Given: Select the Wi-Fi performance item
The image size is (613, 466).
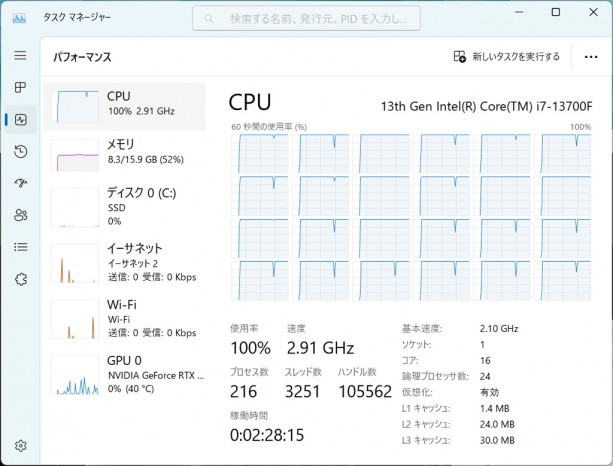Looking at the screenshot, I should tap(127, 318).
